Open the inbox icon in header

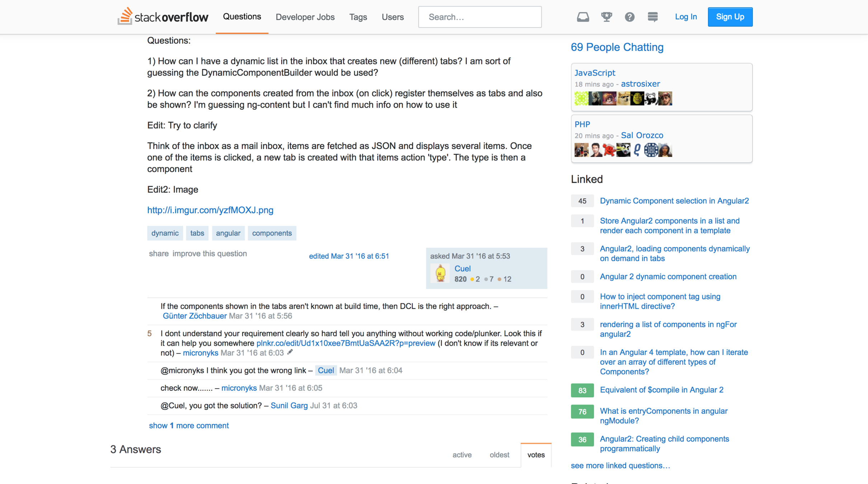(x=583, y=17)
